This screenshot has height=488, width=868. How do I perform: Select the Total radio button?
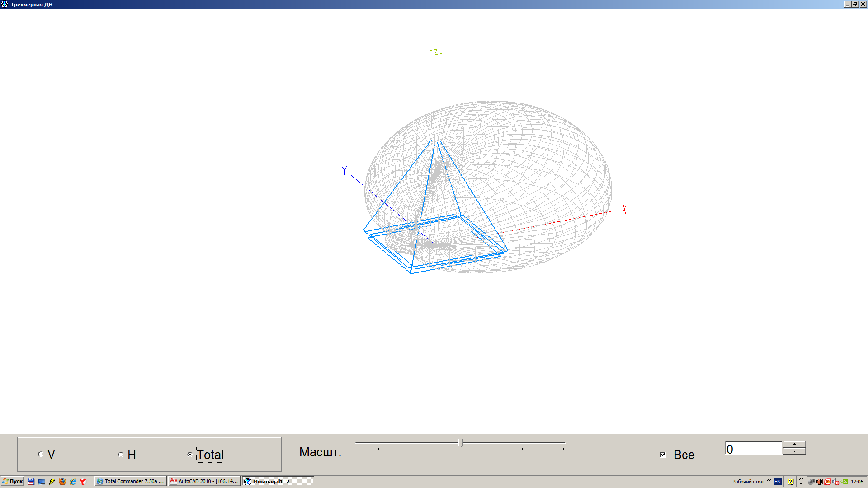pos(190,455)
